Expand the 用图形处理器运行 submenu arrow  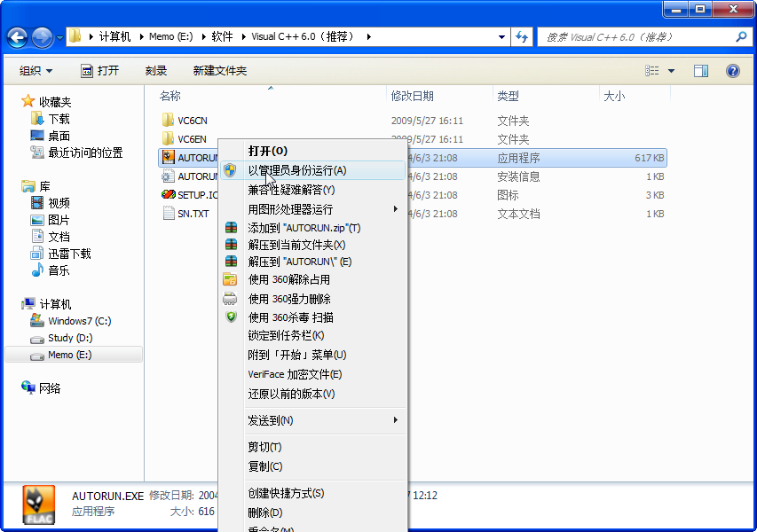(x=396, y=209)
